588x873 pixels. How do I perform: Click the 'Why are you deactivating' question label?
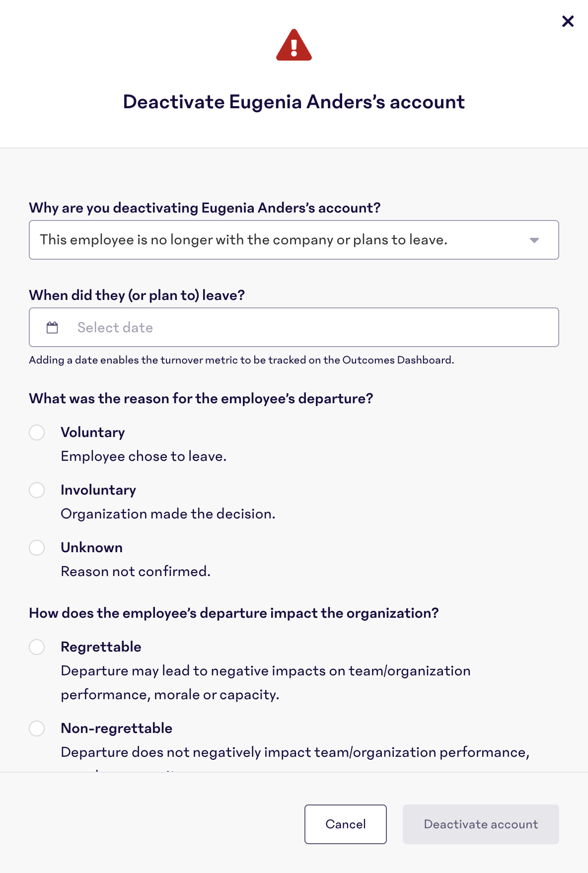(205, 208)
